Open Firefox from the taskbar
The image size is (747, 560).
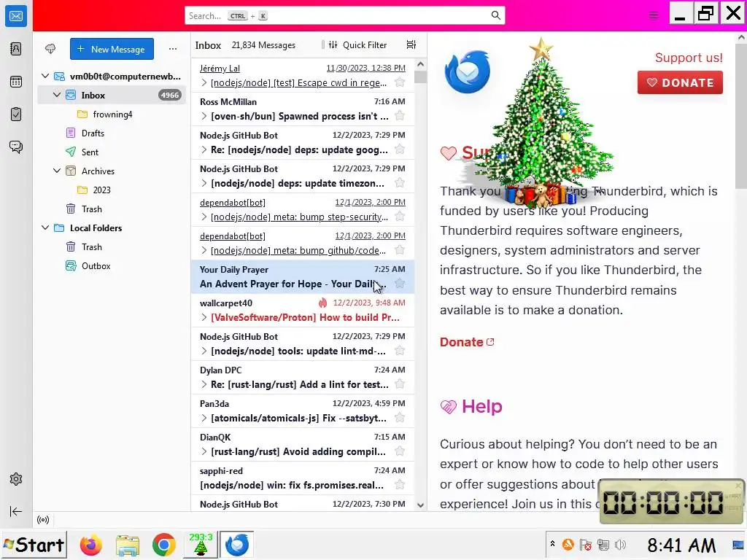[x=91, y=545]
